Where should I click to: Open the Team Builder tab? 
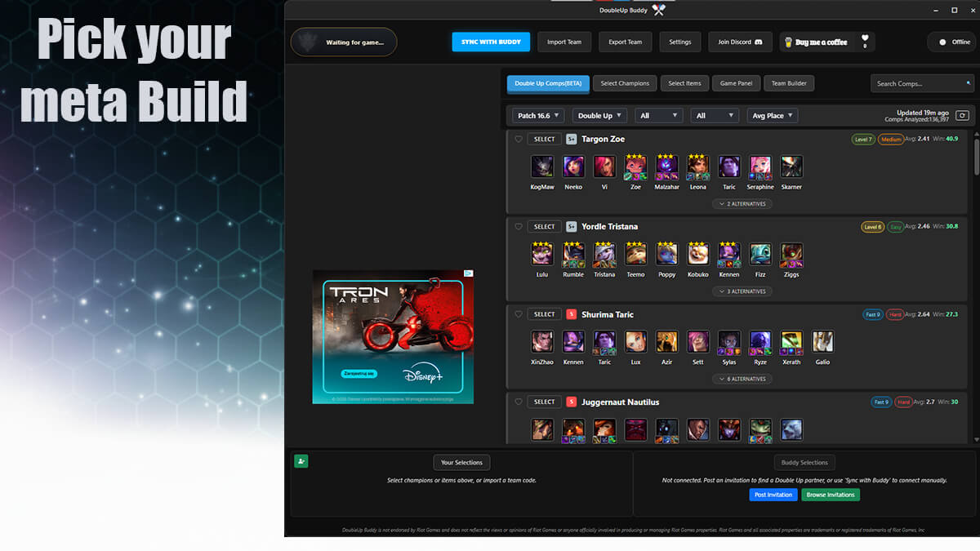[x=789, y=83]
